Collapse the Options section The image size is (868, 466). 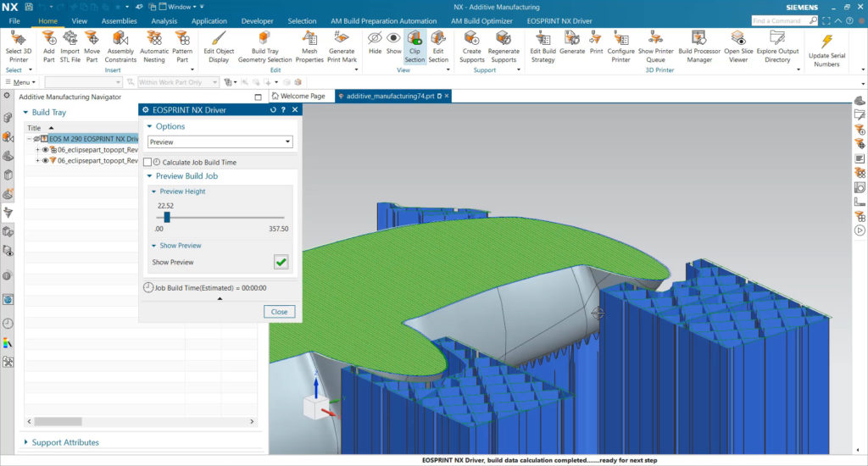click(x=149, y=126)
